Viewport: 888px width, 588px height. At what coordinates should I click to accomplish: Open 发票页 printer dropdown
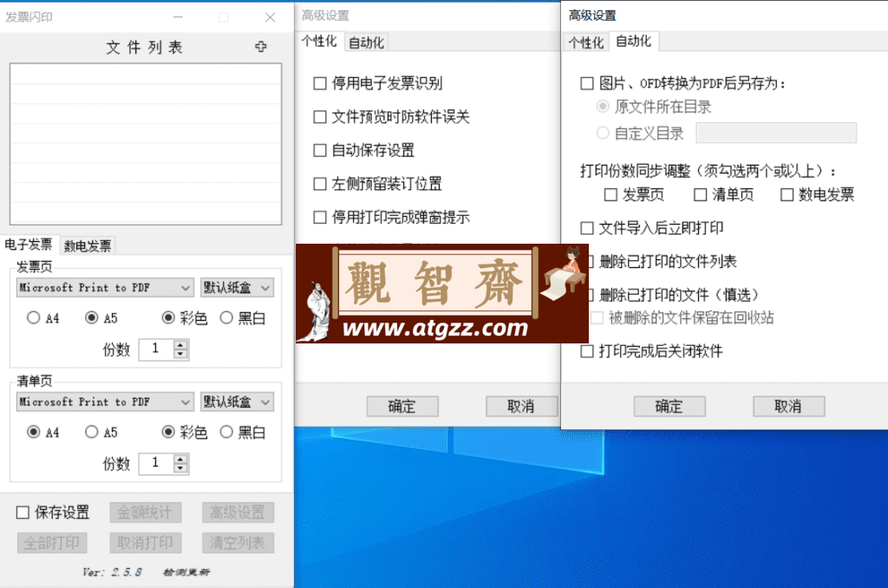[x=105, y=288]
